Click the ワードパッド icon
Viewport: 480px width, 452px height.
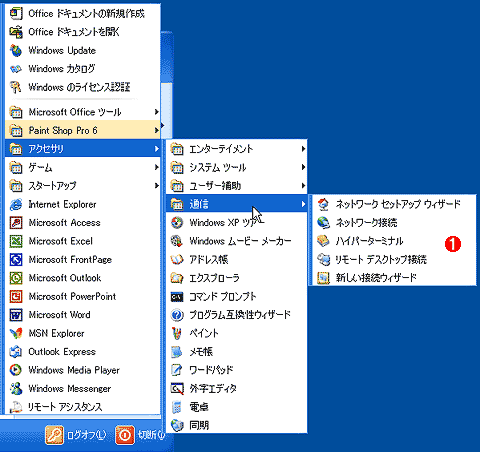point(177,370)
